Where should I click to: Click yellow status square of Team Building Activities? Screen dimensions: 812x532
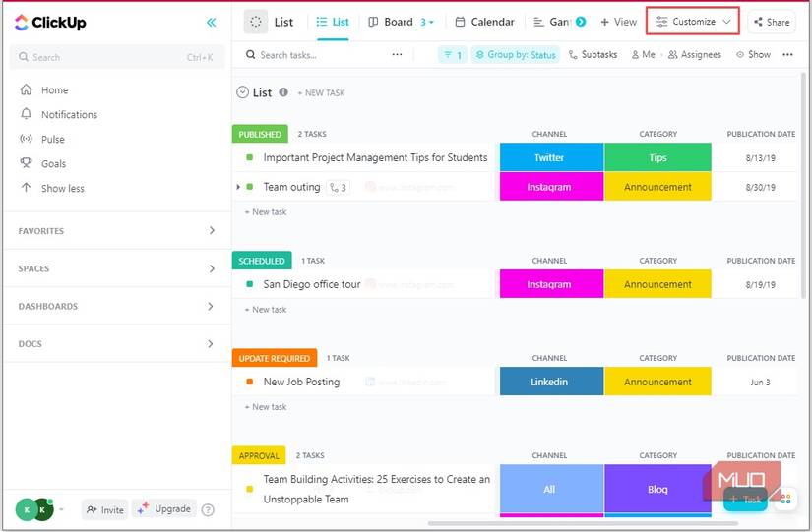point(250,489)
